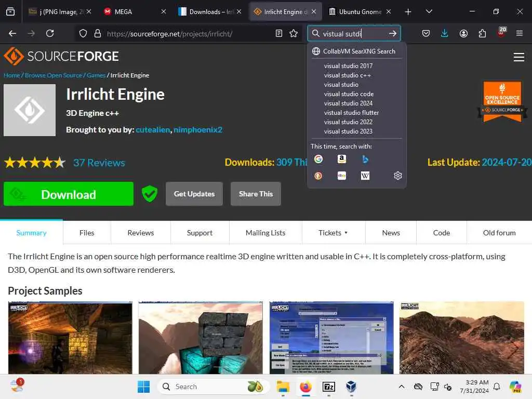Open a new browser tab
532x399 pixels.
[x=408, y=12]
